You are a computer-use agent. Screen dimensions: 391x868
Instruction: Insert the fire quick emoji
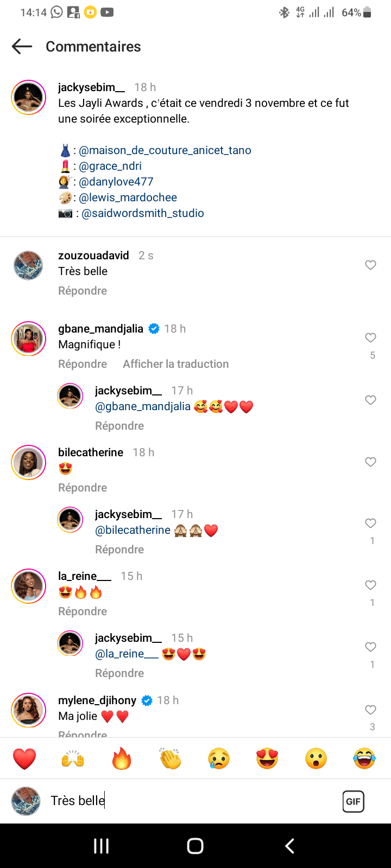122,758
